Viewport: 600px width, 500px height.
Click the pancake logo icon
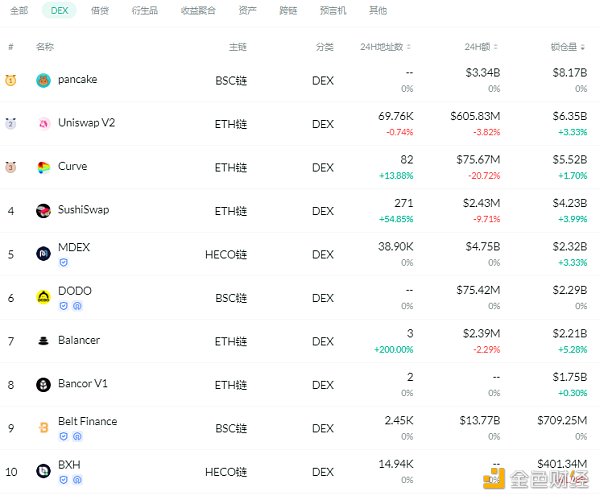[43, 80]
